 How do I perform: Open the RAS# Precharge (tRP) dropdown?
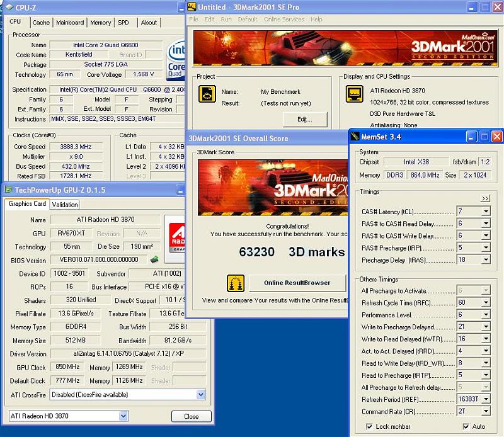[486, 247]
